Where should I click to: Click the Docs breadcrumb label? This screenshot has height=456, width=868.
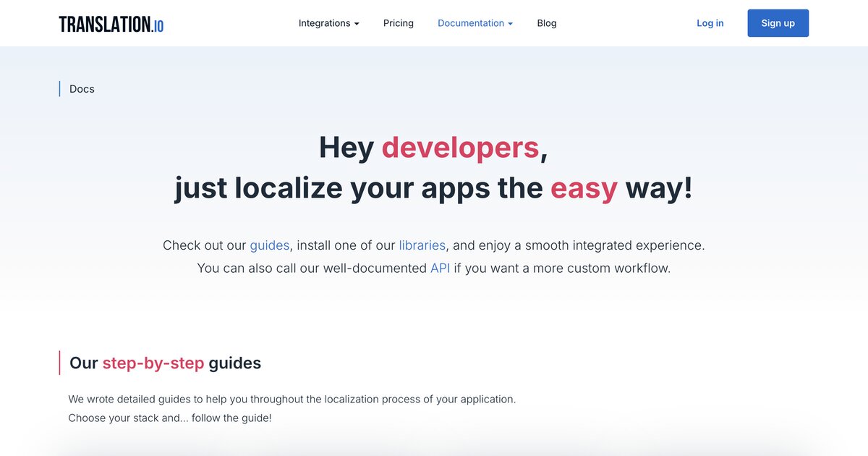coord(81,88)
